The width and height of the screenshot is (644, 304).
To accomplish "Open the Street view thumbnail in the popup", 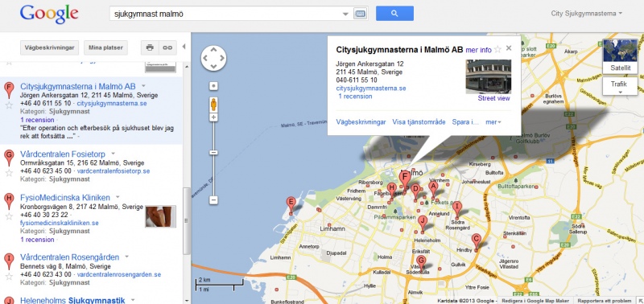I will point(489,76).
